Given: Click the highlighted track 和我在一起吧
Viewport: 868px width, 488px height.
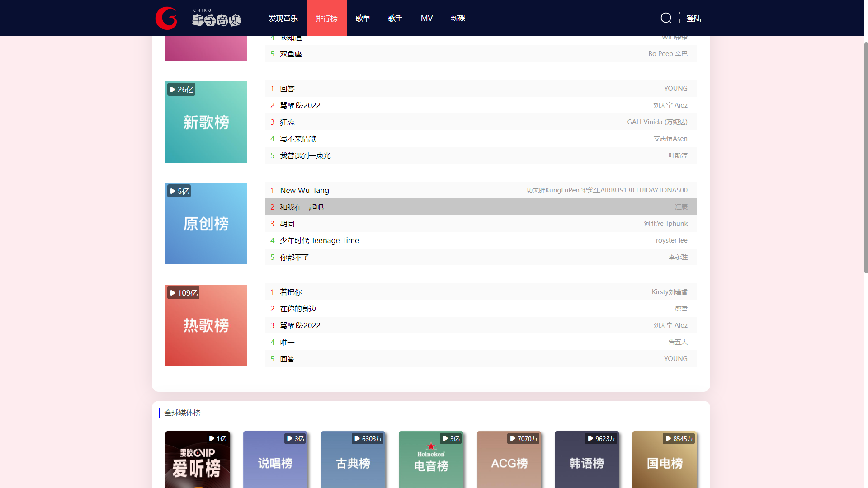Looking at the screenshot, I should 301,206.
